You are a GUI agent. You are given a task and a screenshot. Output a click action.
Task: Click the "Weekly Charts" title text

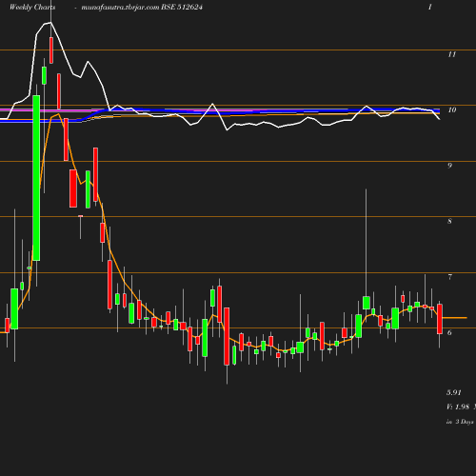coord(32,7)
